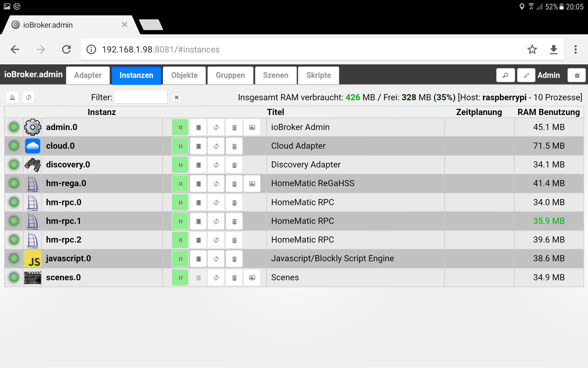The width and height of the screenshot is (588, 368).
Task: Open configuration of hm-rega.0
Action: 198,184
